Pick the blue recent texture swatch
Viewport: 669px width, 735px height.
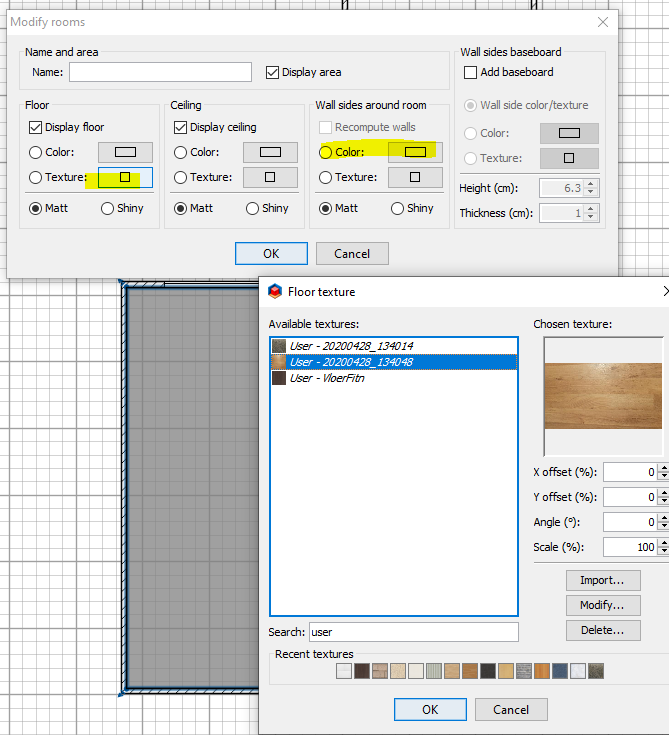560,671
